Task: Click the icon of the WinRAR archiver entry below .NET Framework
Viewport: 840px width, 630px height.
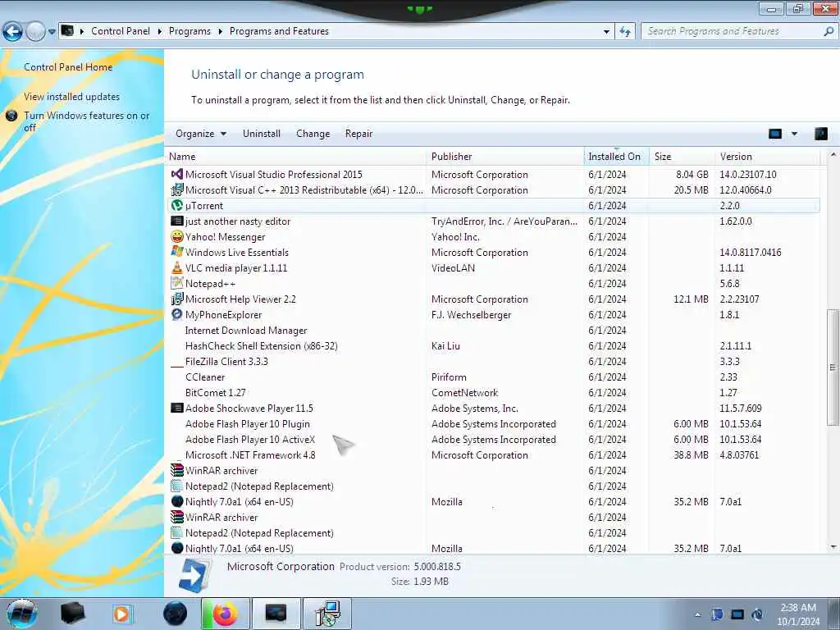Action: [177, 470]
